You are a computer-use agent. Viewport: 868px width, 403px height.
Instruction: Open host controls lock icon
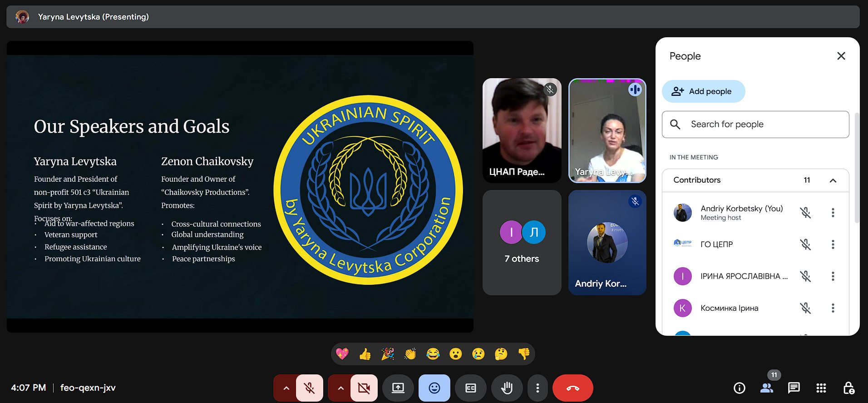pyautogui.click(x=848, y=388)
